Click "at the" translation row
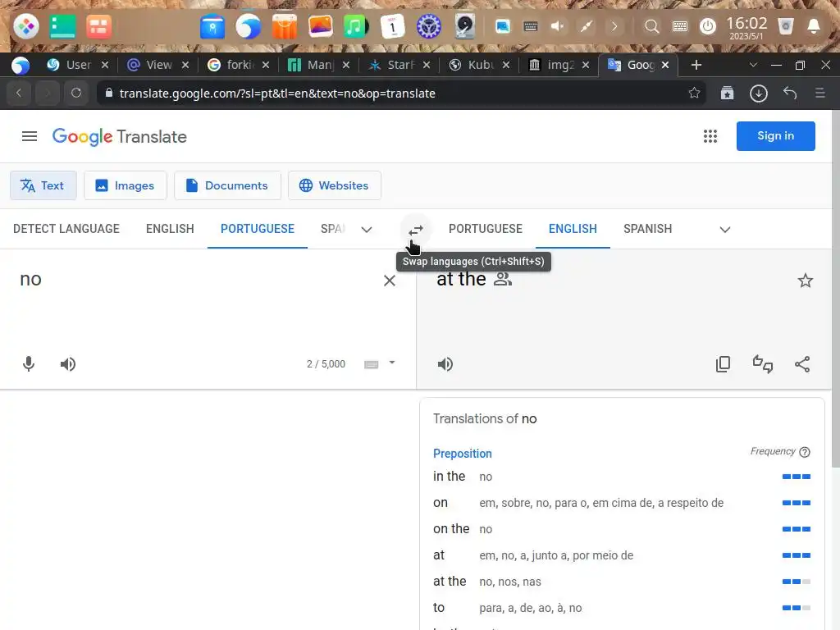This screenshot has width=840, height=630. click(x=622, y=582)
